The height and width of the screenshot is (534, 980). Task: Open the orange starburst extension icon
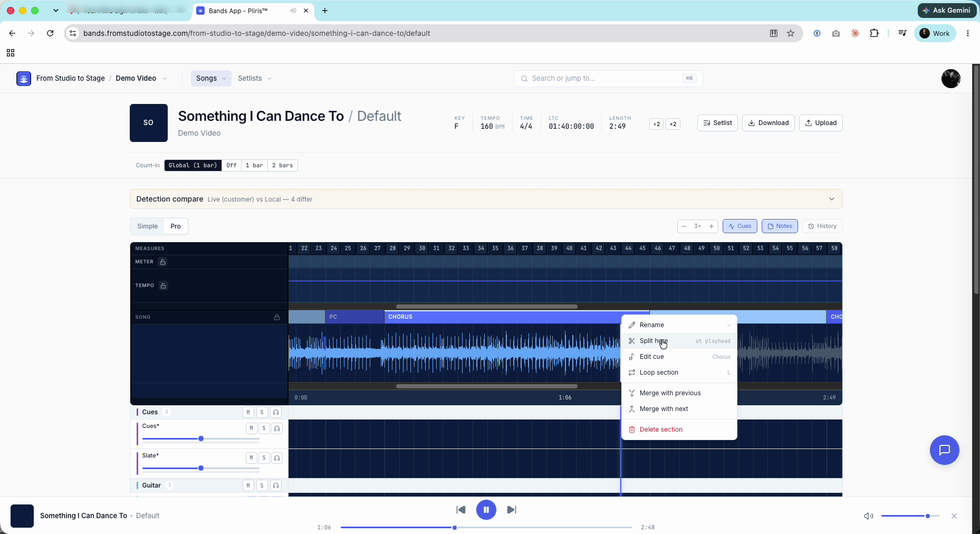pyautogui.click(x=855, y=33)
